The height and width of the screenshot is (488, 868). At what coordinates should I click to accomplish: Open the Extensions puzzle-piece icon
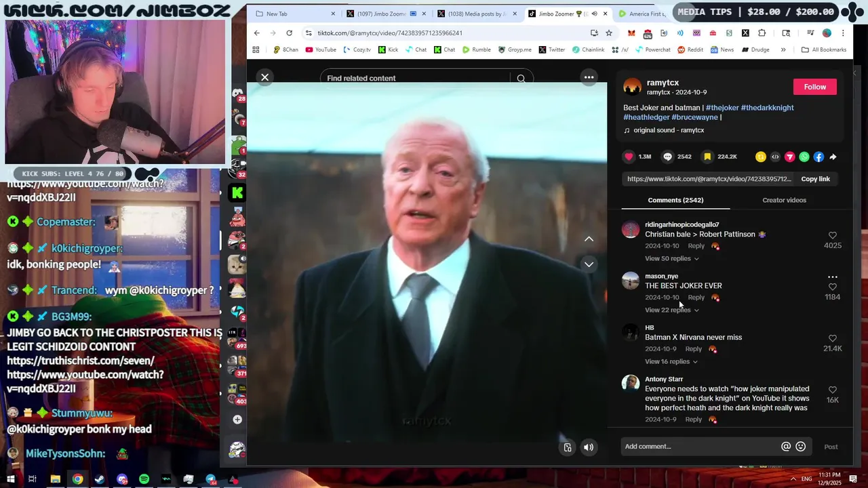pos(762,33)
